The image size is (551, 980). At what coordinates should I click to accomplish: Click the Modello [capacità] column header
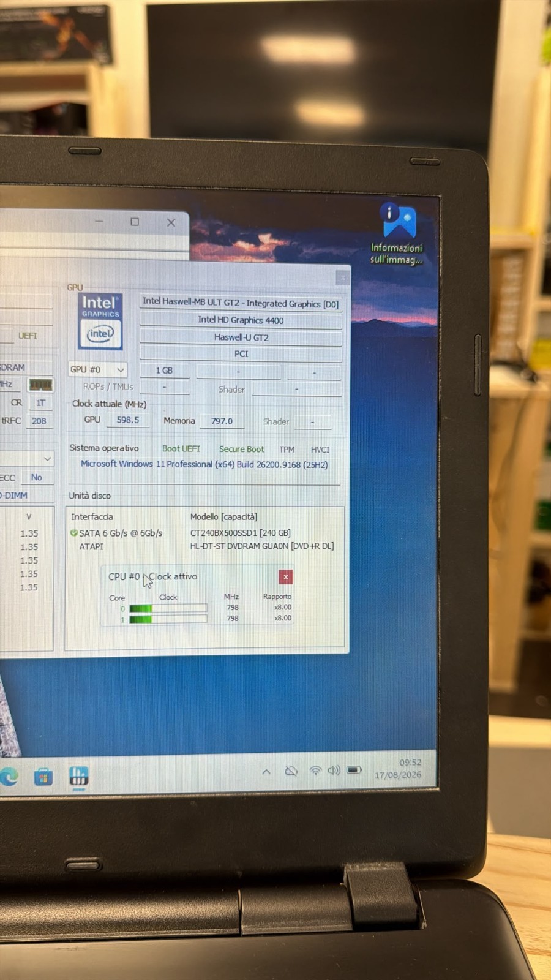tap(223, 517)
